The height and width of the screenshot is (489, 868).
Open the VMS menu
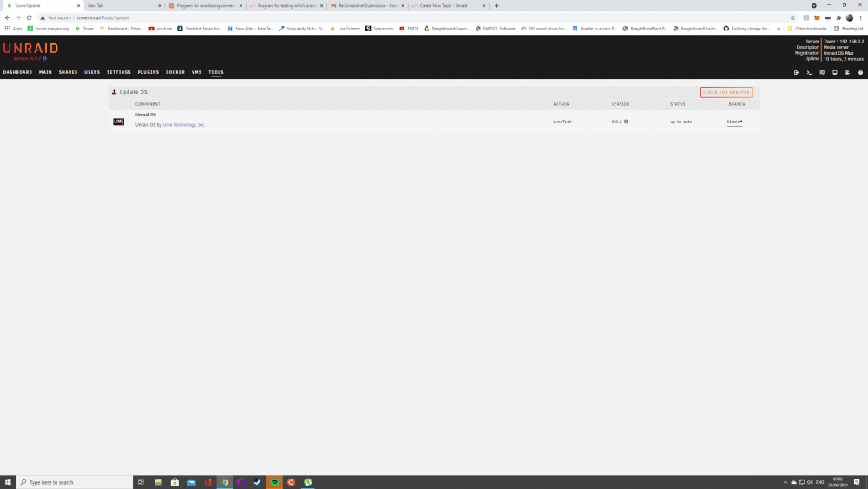click(x=196, y=73)
